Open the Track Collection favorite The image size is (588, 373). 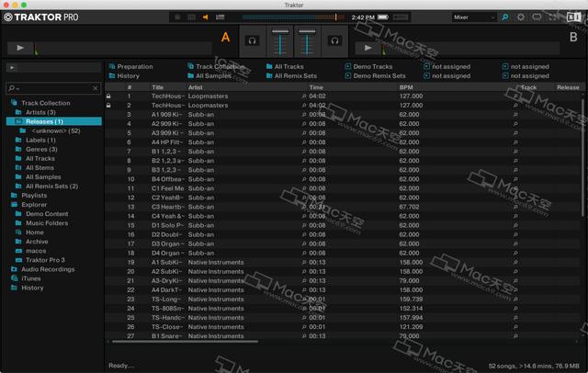pyautogui.click(x=216, y=66)
